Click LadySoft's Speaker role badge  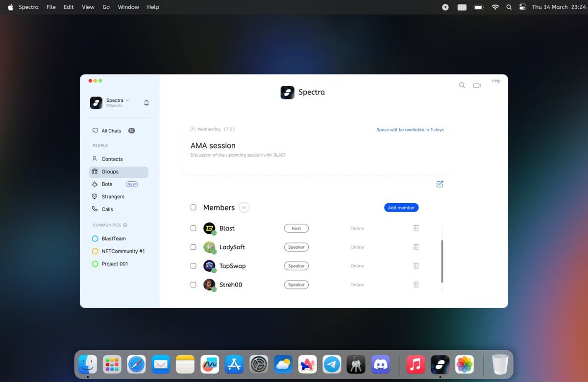pos(296,247)
